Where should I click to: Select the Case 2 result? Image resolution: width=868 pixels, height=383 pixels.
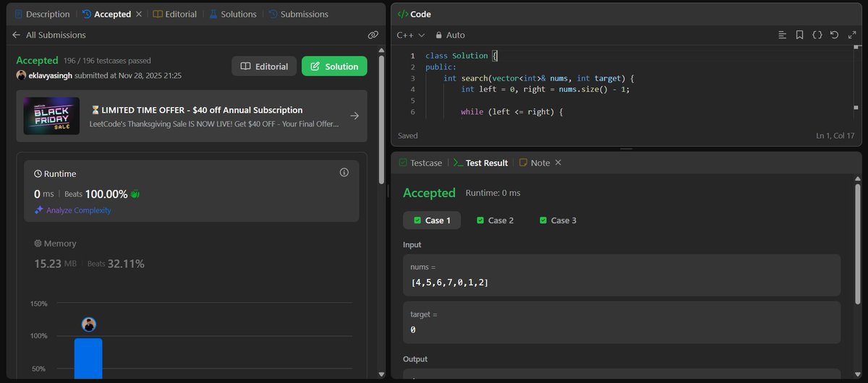coord(495,220)
